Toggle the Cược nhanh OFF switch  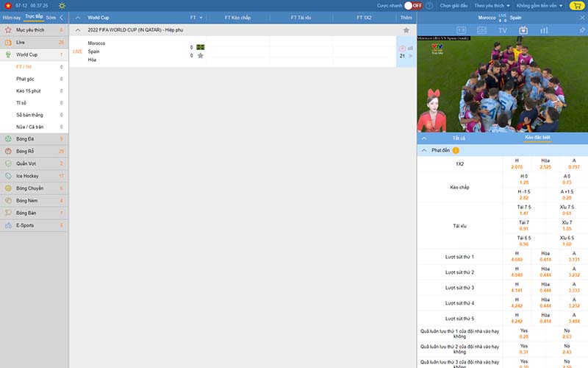coord(413,6)
